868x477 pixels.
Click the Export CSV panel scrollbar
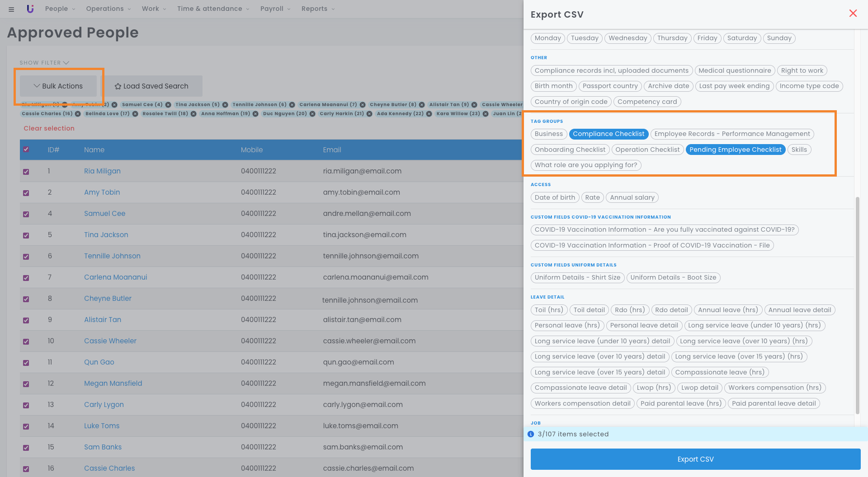tap(857, 305)
